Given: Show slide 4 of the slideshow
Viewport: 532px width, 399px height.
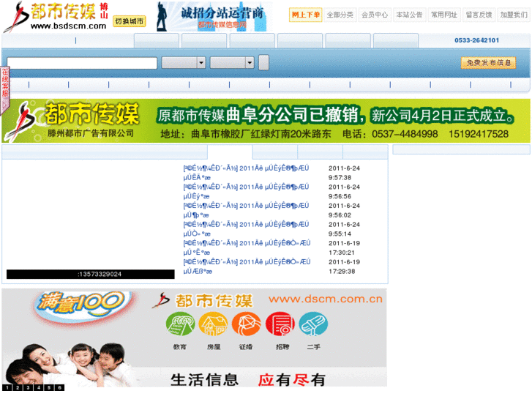Looking at the screenshot, I should (39, 388).
